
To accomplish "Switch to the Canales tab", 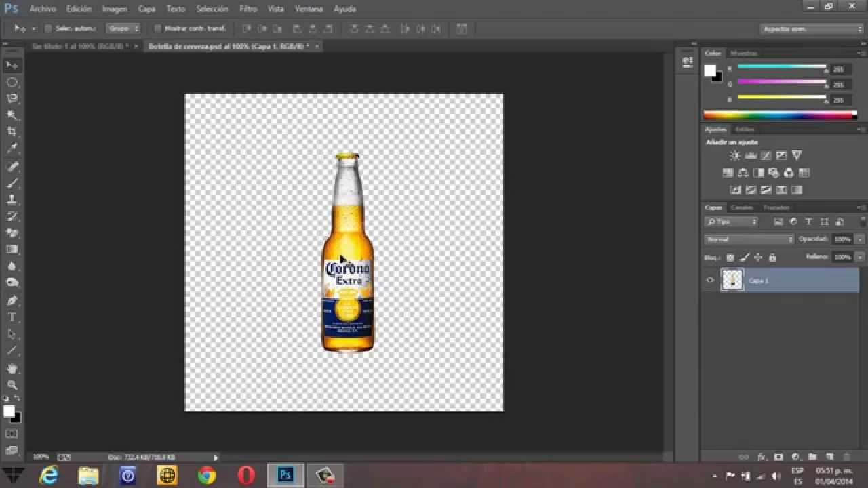I will click(742, 207).
